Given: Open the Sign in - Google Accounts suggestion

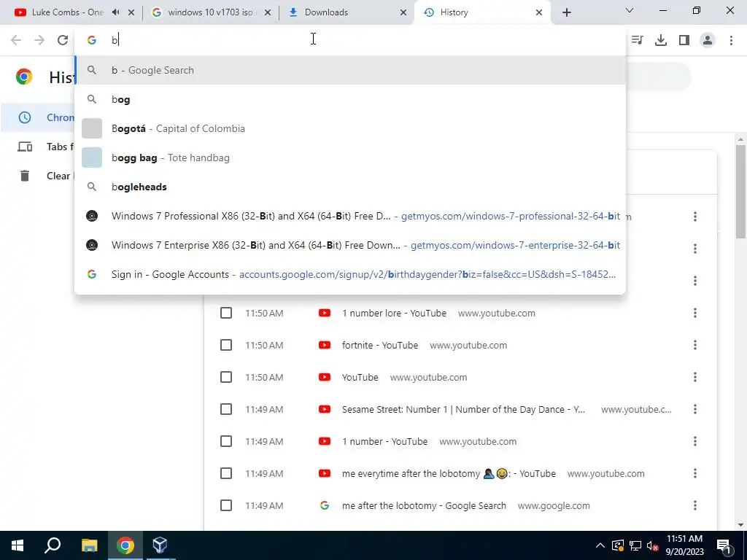Looking at the screenshot, I should [350, 274].
